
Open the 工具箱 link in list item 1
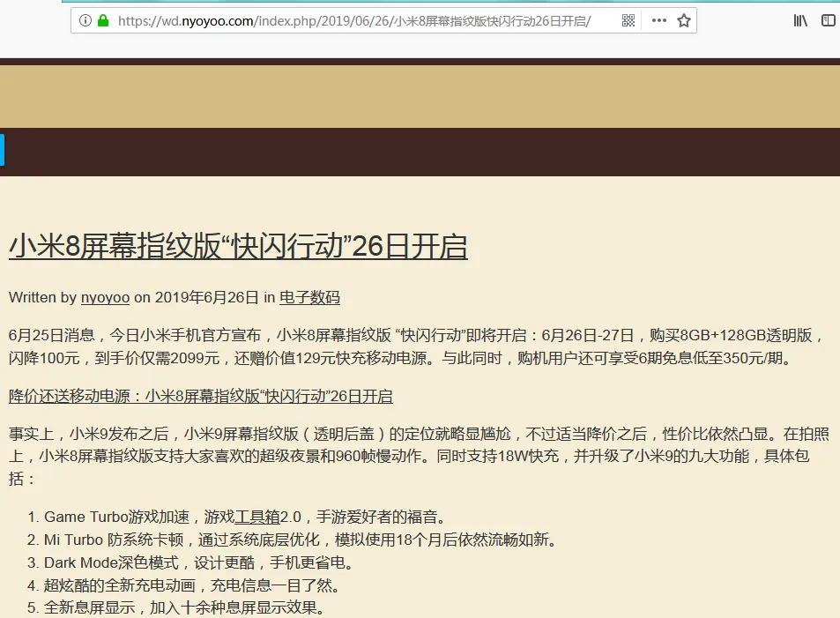pyautogui.click(x=257, y=517)
